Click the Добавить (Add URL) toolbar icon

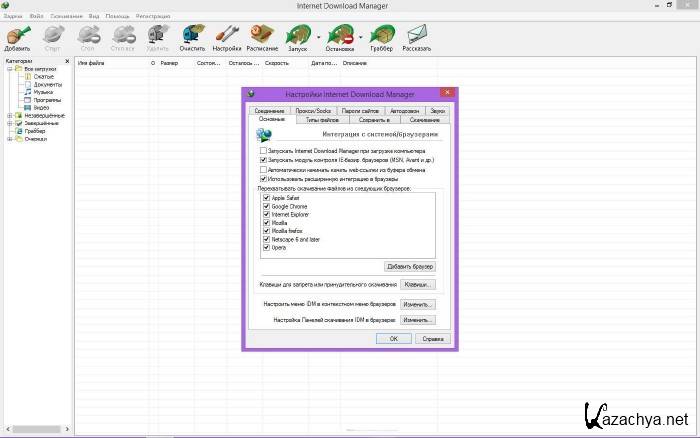(x=17, y=37)
